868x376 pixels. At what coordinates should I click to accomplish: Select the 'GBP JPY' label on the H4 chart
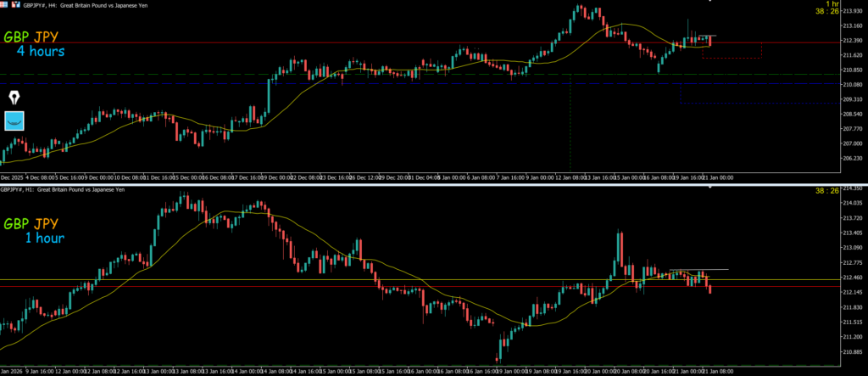tap(31, 37)
